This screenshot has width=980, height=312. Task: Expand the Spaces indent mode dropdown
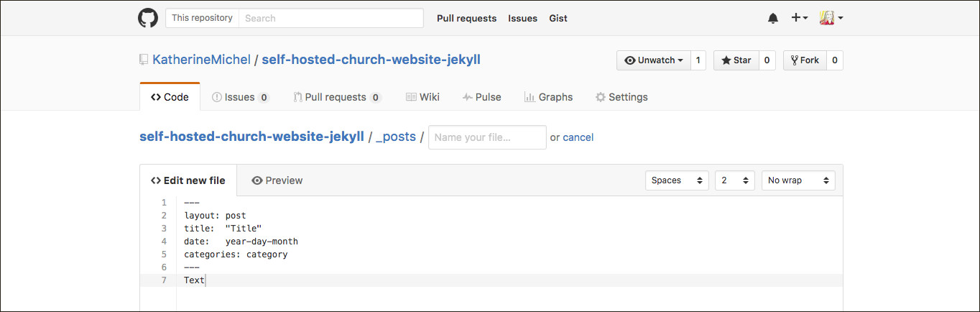[x=677, y=180]
